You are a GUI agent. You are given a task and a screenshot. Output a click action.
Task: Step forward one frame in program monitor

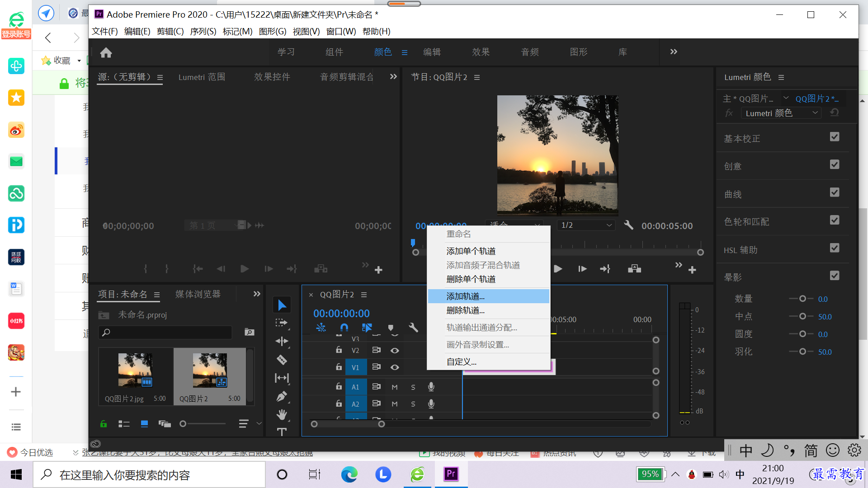(582, 269)
